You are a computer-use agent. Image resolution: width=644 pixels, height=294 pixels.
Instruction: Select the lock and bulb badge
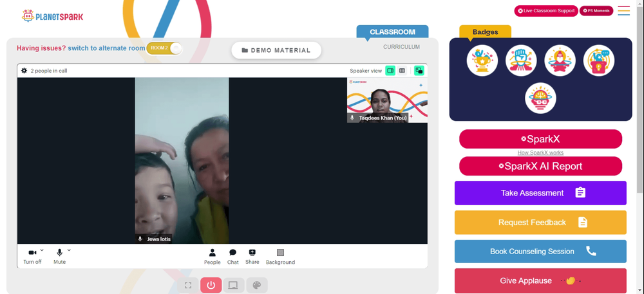coord(599,60)
